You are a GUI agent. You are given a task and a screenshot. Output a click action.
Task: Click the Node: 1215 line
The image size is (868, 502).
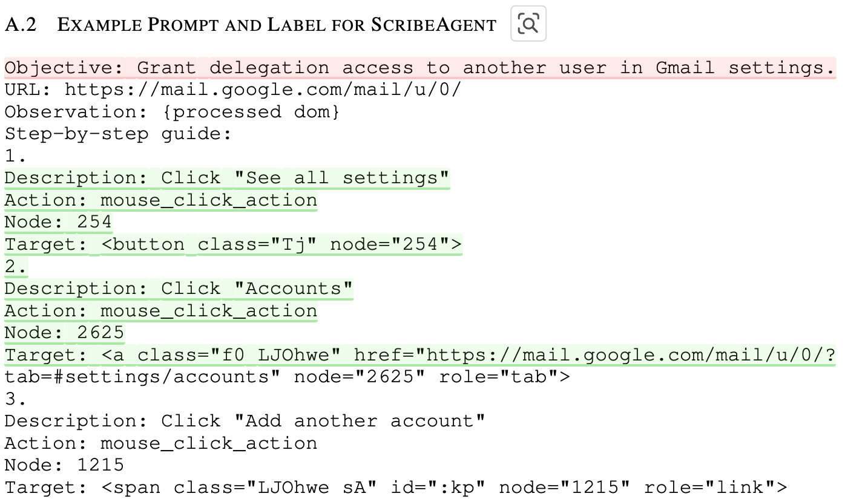click(65, 465)
